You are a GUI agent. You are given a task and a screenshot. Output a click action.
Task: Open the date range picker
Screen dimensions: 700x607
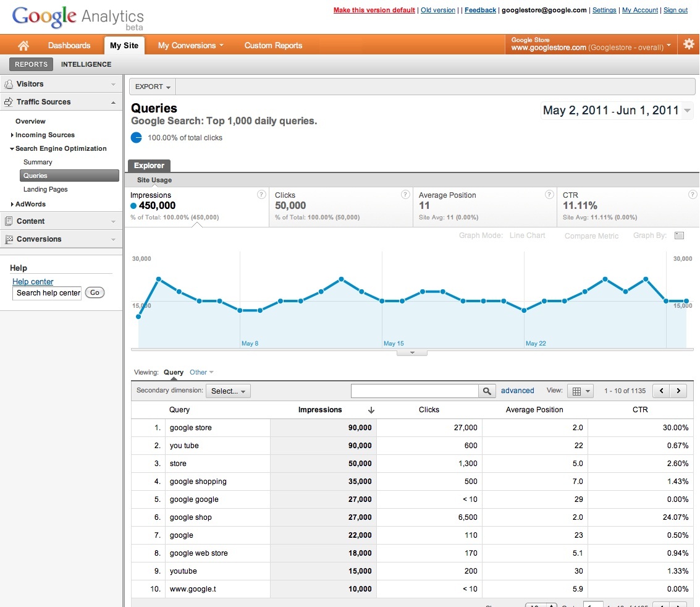617,110
